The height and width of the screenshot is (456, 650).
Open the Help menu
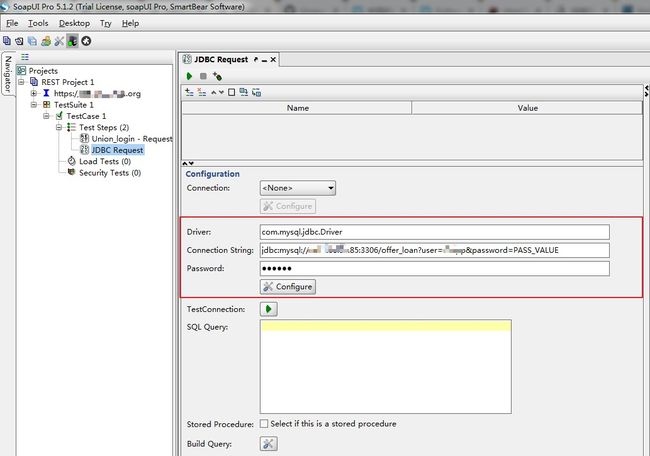[130, 23]
